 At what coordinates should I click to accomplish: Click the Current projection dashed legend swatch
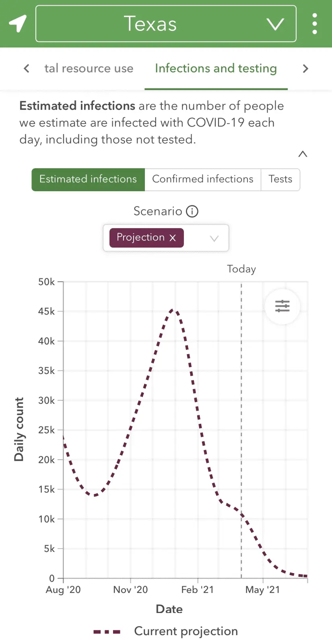coord(107,632)
